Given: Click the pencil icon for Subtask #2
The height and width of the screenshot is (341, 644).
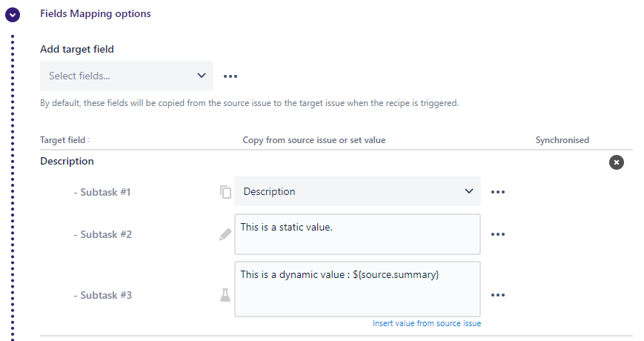Looking at the screenshot, I should pyautogui.click(x=225, y=234).
